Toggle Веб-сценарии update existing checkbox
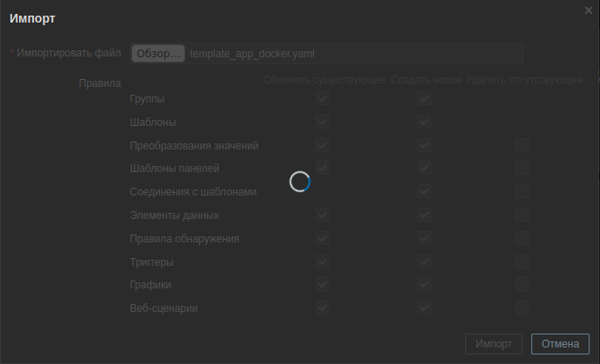The height and width of the screenshot is (364, 600). pyautogui.click(x=323, y=308)
